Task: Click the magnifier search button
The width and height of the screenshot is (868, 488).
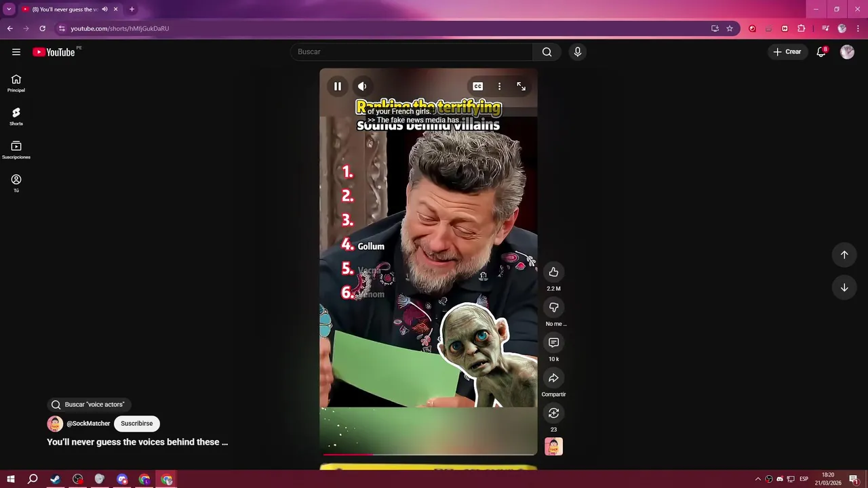Action: coord(547,52)
